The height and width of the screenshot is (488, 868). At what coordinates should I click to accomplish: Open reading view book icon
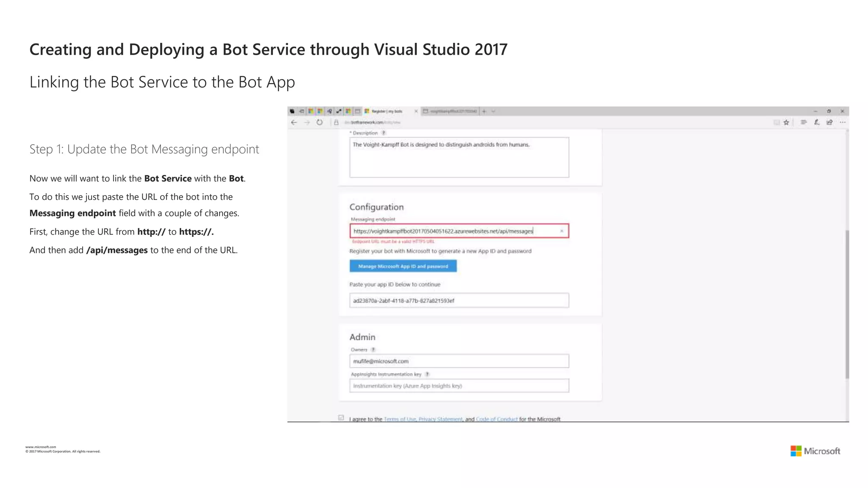pos(776,122)
